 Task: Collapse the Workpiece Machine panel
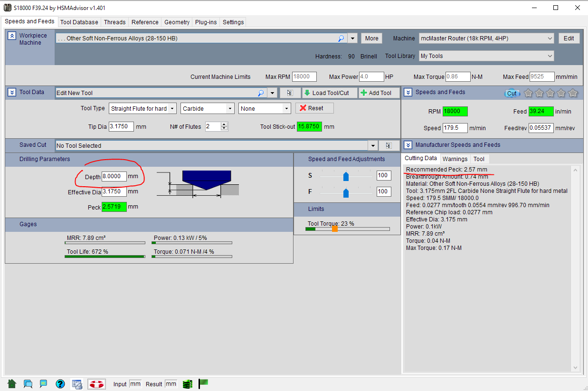(x=11, y=36)
